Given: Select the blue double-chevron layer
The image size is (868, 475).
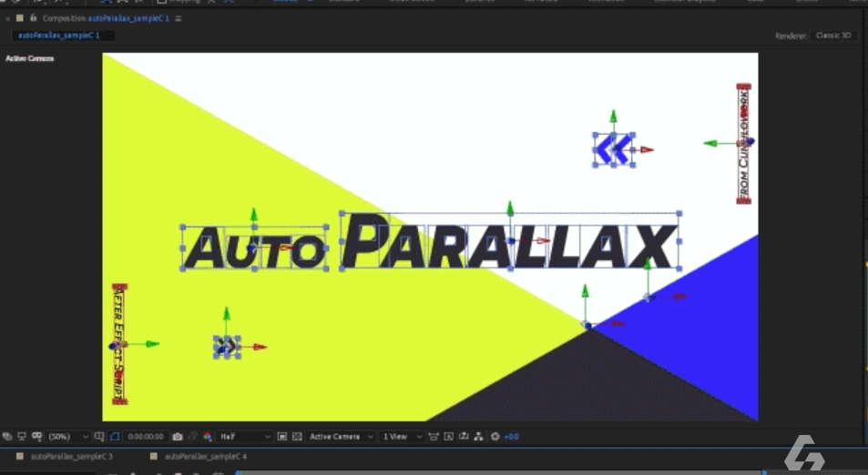Looking at the screenshot, I should click(613, 149).
